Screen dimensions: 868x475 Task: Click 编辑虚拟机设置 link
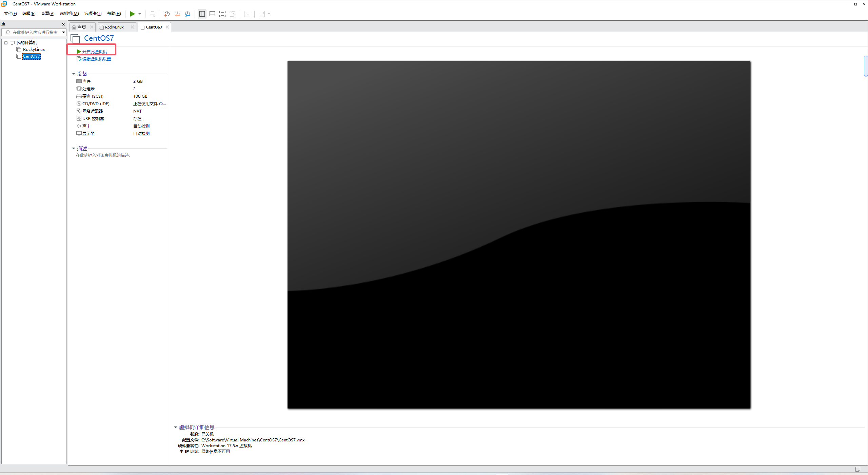tap(96, 59)
